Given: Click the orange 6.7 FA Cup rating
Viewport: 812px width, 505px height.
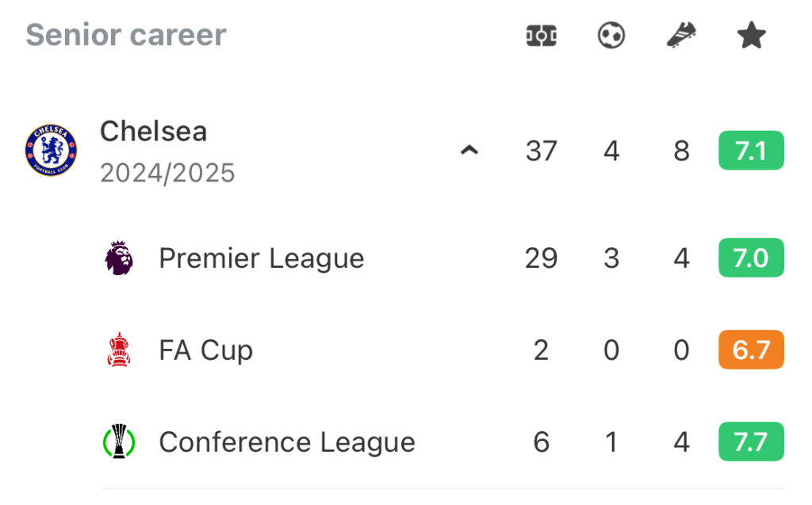Looking at the screenshot, I should coord(751,350).
